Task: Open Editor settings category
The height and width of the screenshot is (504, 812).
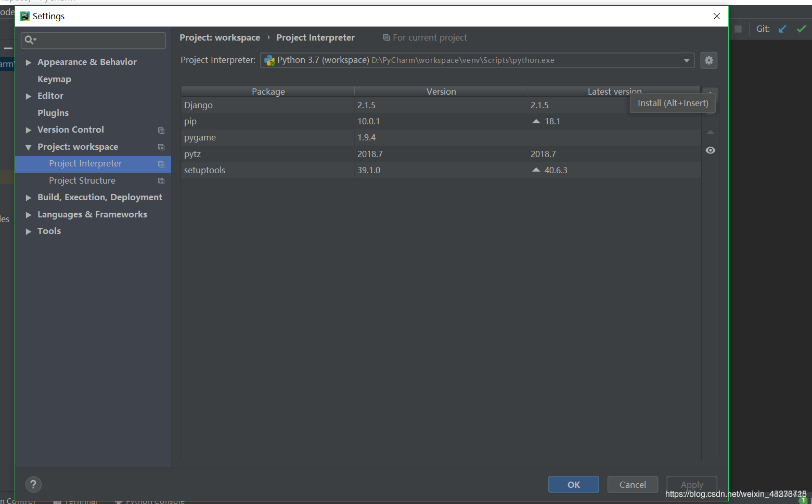Action: 50,96
